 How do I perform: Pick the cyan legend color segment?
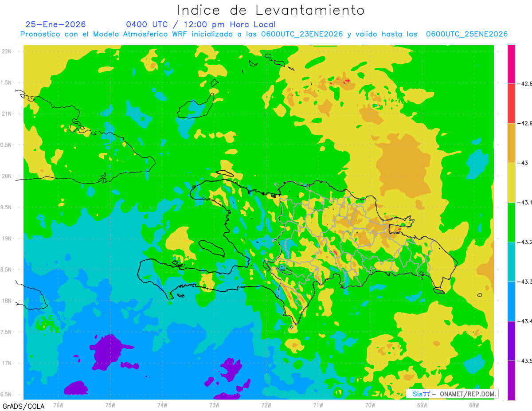pos(511,262)
